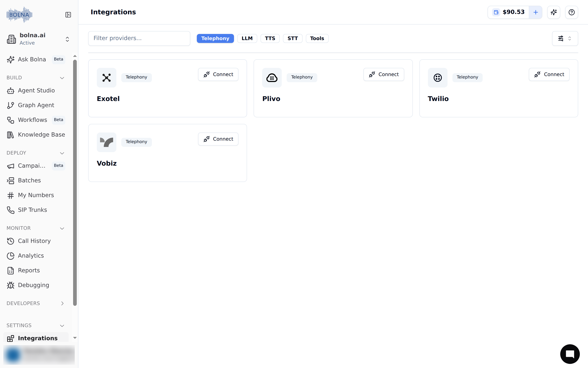Click the SIP Trunks phone icon
This screenshot has height=368, width=588.
tap(10, 210)
